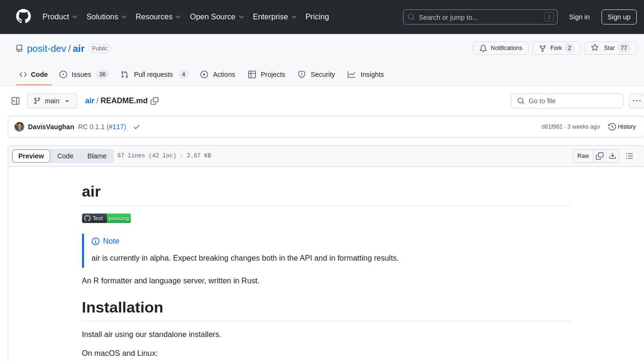The image size is (644, 362).
Task: Open the posit-dev organization link
Action: point(46,48)
